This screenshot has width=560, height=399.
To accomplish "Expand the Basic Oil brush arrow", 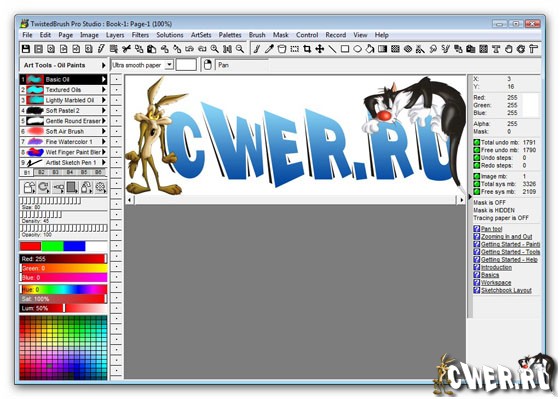I will (x=104, y=79).
